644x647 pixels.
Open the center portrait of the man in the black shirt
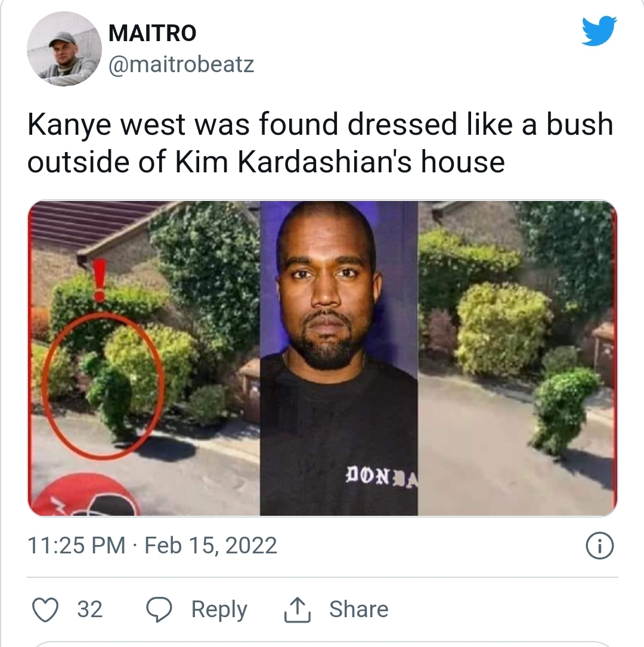point(339,358)
